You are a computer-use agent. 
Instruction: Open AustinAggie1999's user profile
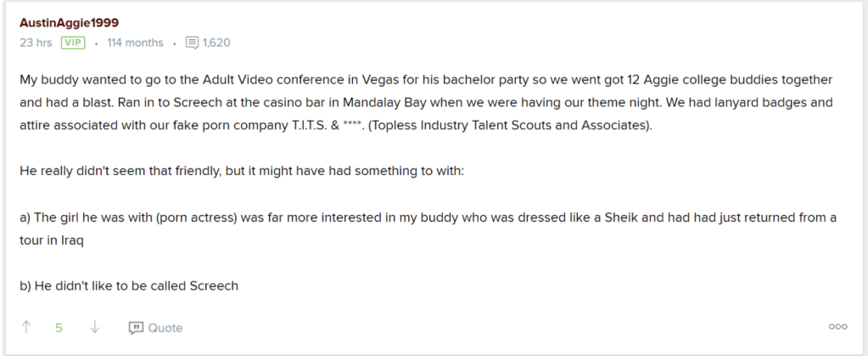point(68,23)
